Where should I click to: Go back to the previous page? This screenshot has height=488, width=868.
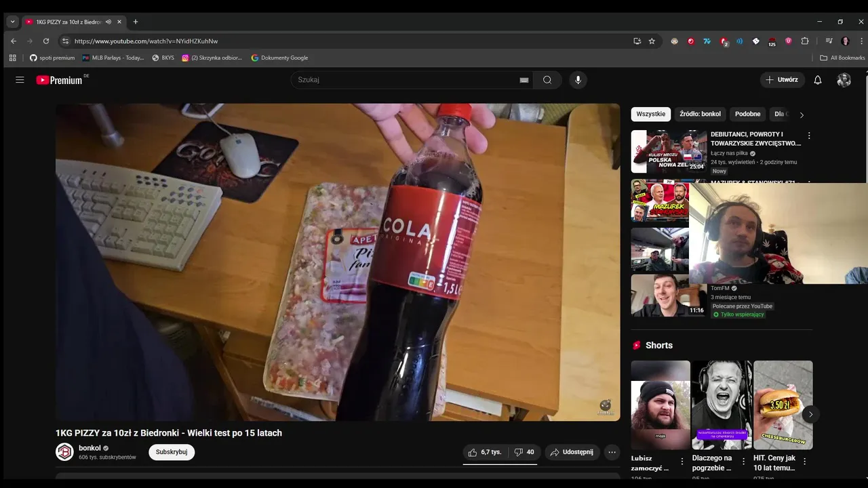[14, 41]
